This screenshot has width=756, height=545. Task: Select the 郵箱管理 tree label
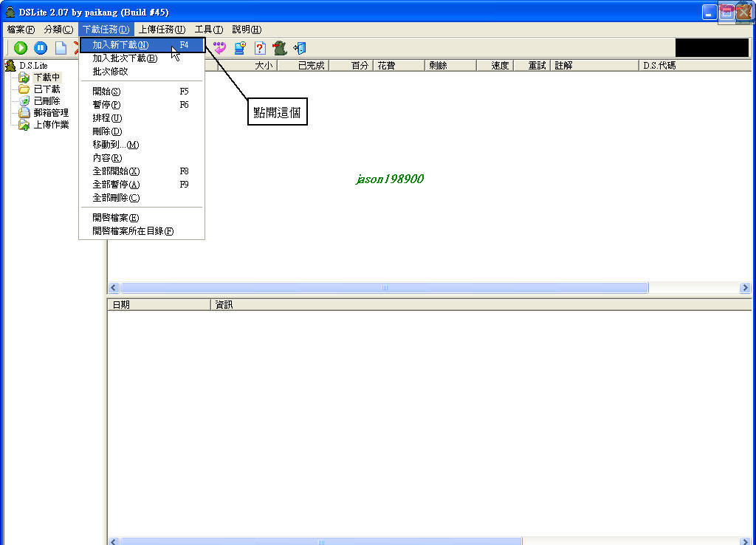51,113
